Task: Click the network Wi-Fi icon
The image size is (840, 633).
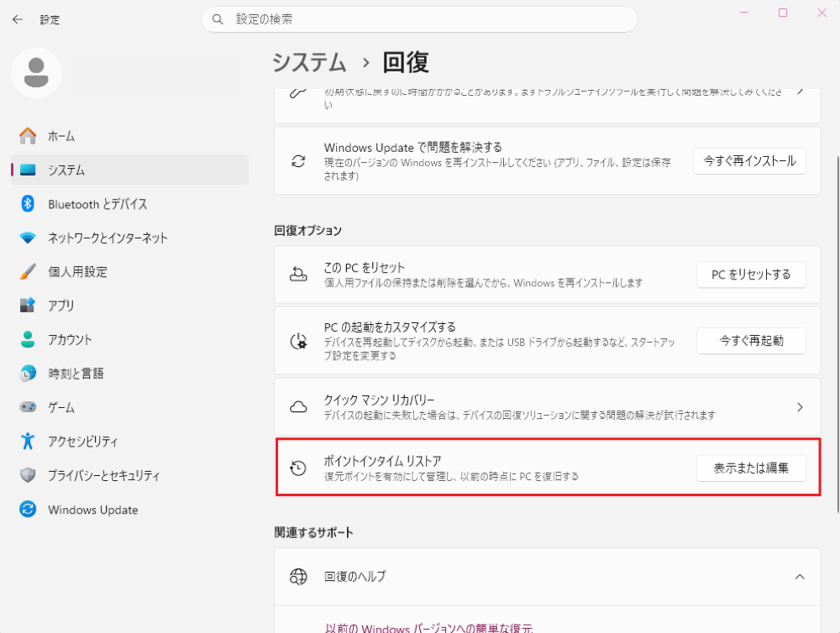Action: 28,238
